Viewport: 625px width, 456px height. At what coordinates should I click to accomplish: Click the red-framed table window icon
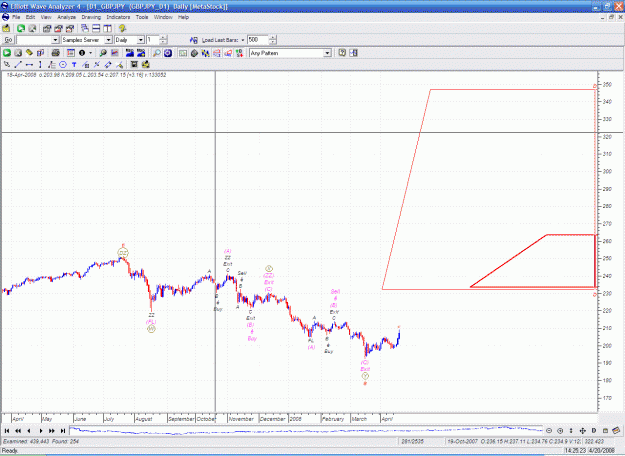71,53
